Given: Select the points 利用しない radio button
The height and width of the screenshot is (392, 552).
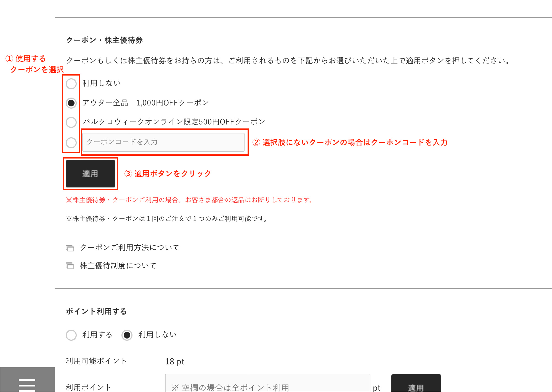Looking at the screenshot, I should pos(127,335).
